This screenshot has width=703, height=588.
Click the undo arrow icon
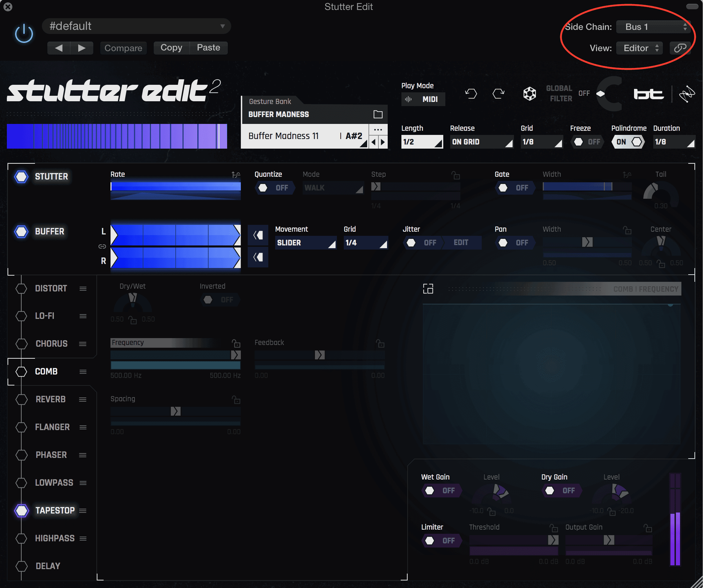(x=471, y=93)
